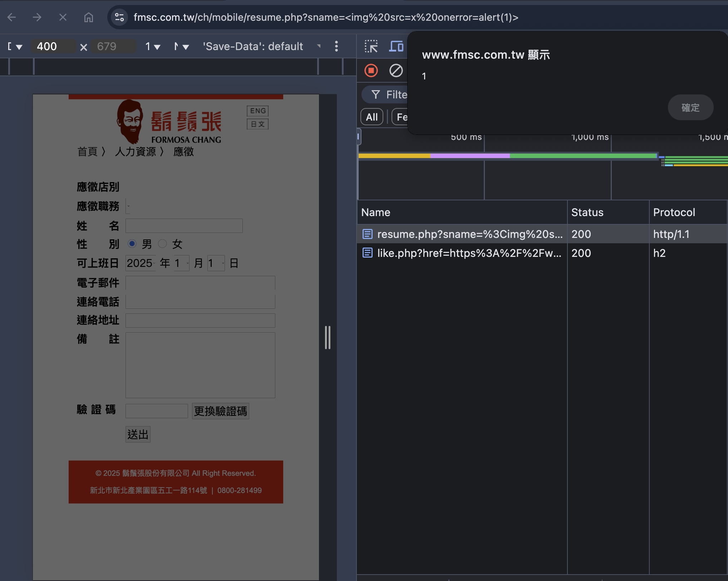The height and width of the screenshot is (581, 728).
Task: Click the 驗證碼 captcha input field
Action: click(157, 411)
